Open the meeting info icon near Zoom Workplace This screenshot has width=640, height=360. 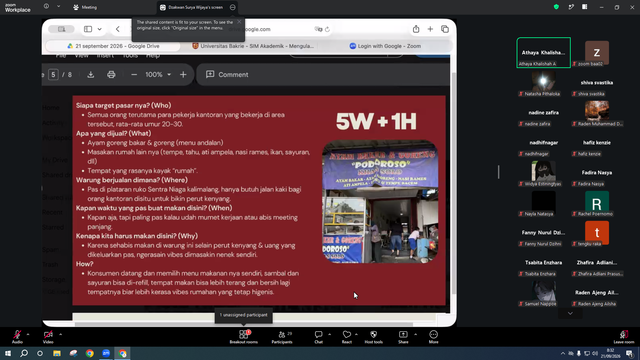click(x=46, y=7)
